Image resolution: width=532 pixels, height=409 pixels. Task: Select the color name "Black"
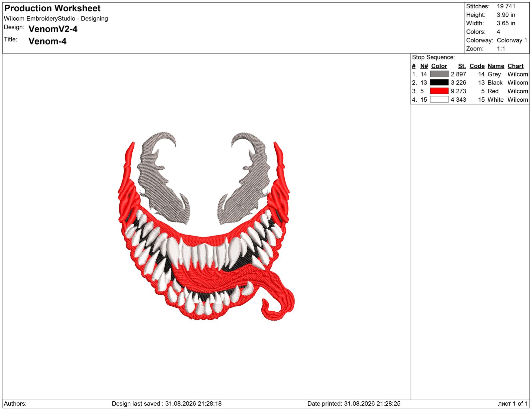click(495, 83)
